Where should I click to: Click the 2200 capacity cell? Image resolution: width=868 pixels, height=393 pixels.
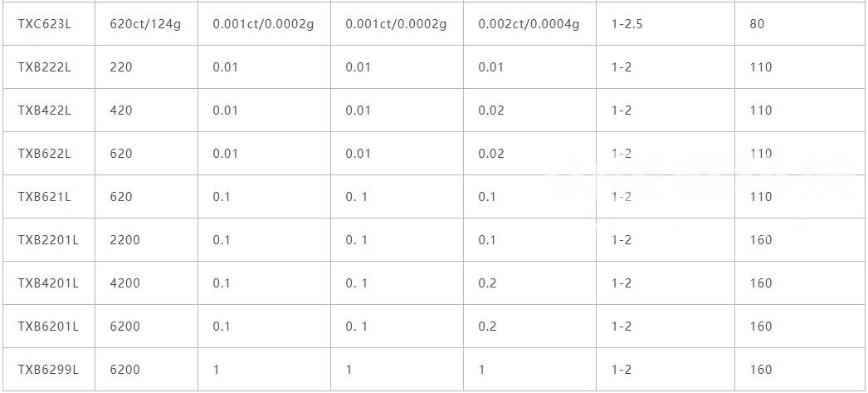click(x=124, y=240)
